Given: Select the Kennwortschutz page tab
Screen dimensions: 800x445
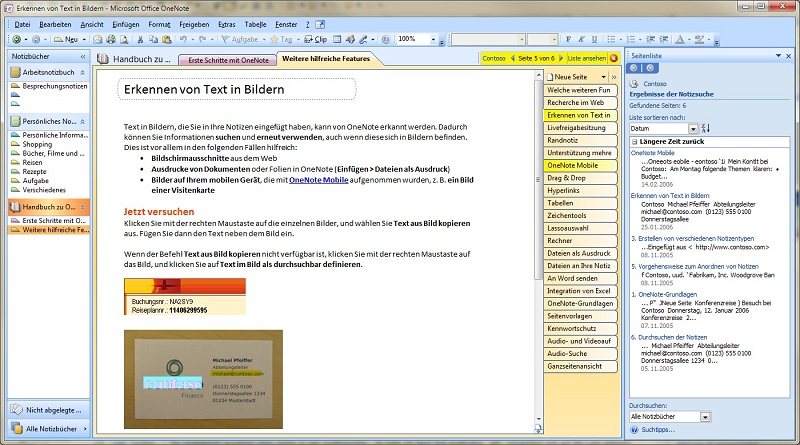Looking at the screenshot, I should pyautogui.click(x=580, y=329).
